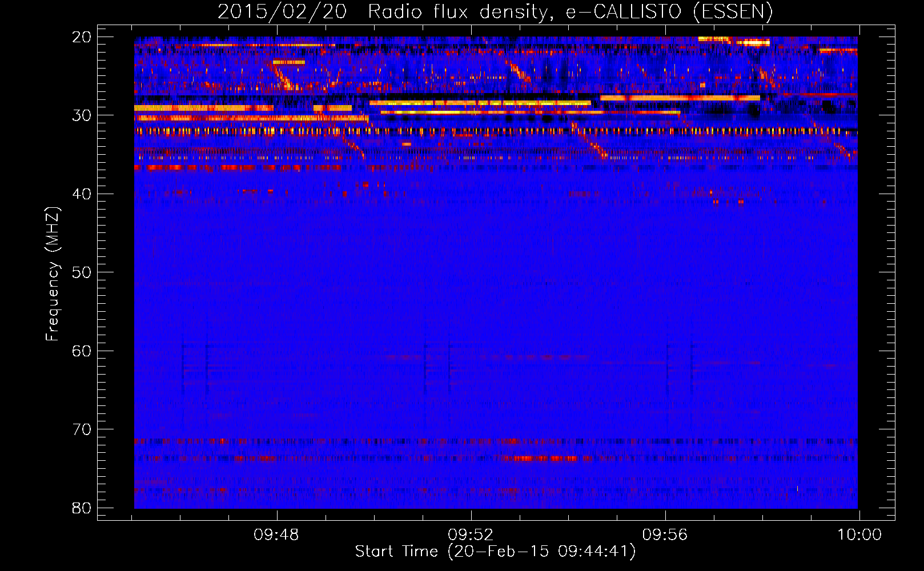The image size is (924, 571).
Task: Select the 09:56 time tick label
Action: (x=665, y=535)
